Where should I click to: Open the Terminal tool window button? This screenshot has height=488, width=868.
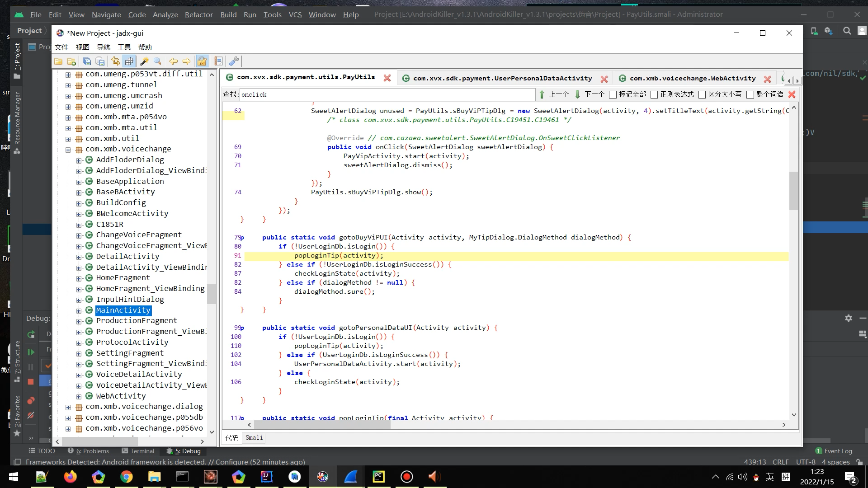coord(138,451)
